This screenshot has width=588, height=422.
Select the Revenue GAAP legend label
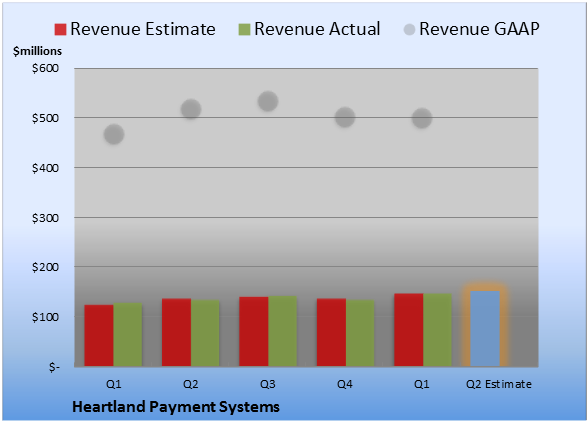click(x=479, y=29)
